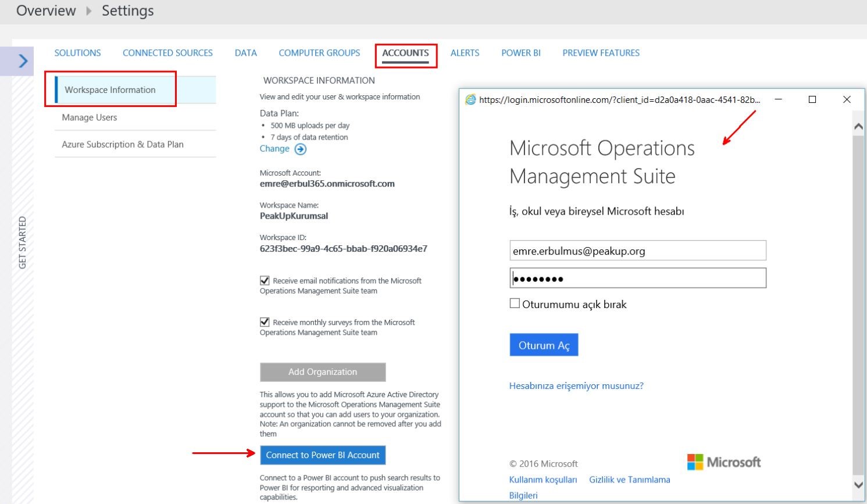This screenshot has width=867, height=504.
Task: Click the GET STARTED vertical label
Action: (23, 242)
